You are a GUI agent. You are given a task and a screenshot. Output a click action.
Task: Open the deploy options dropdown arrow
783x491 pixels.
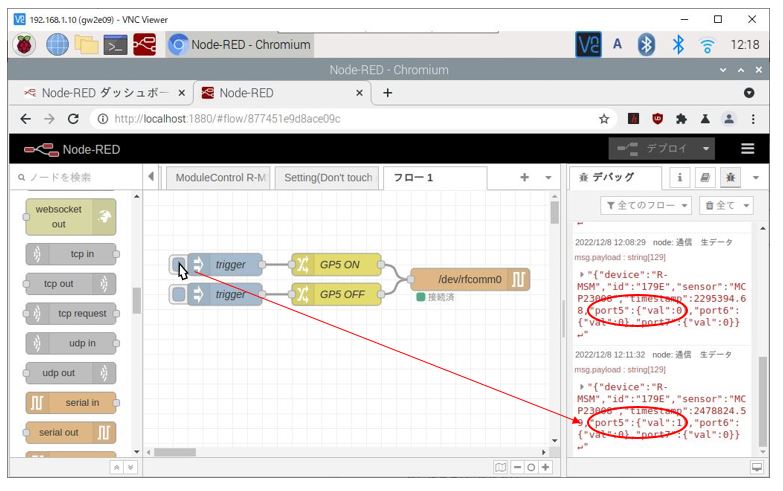tap(707, 149)
